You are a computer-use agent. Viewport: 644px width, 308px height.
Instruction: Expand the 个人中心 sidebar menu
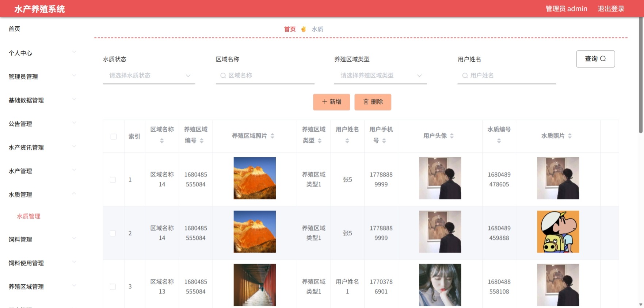43,53
